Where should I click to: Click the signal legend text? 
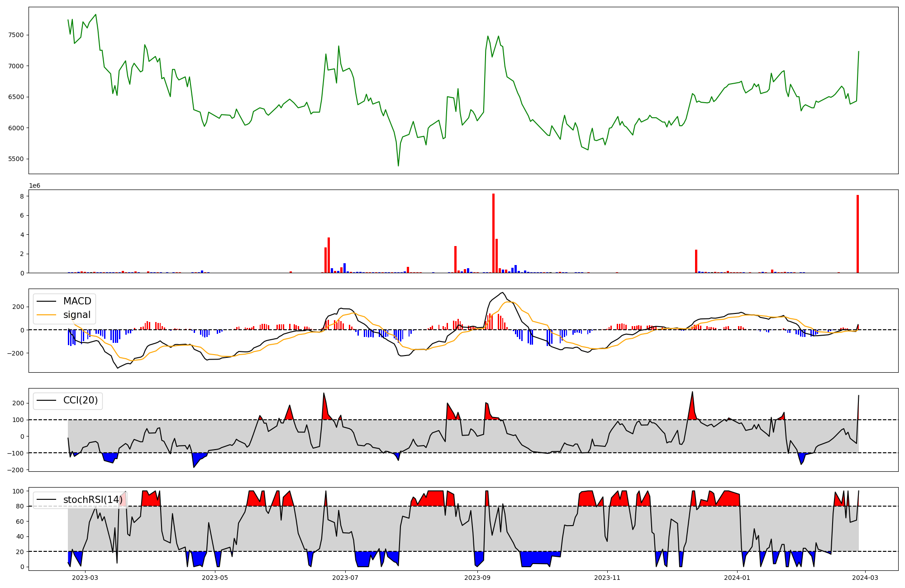(77, 315)
